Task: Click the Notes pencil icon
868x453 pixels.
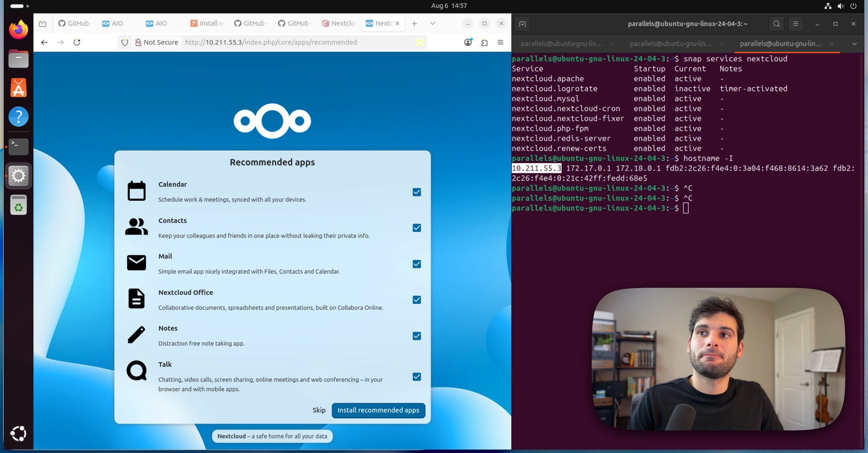Action: coord(136,335)
